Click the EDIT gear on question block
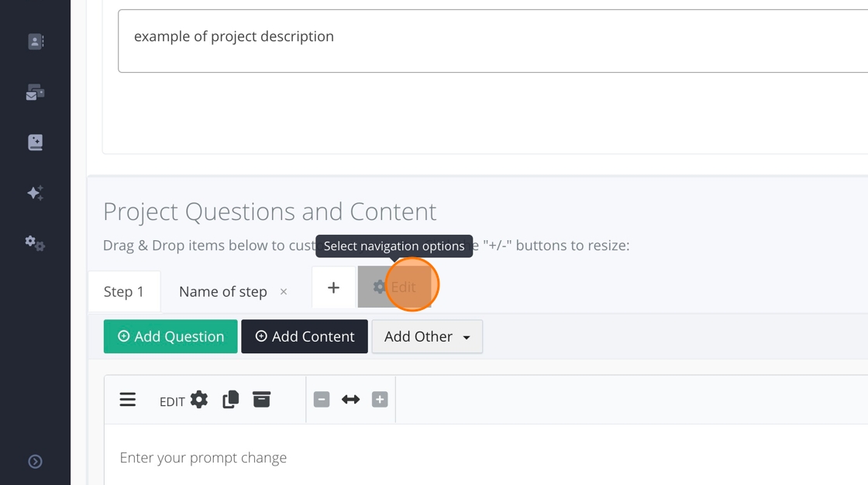The height and width of the screenshot is (485, 868). pyautogui.click(x=198, y=400)
